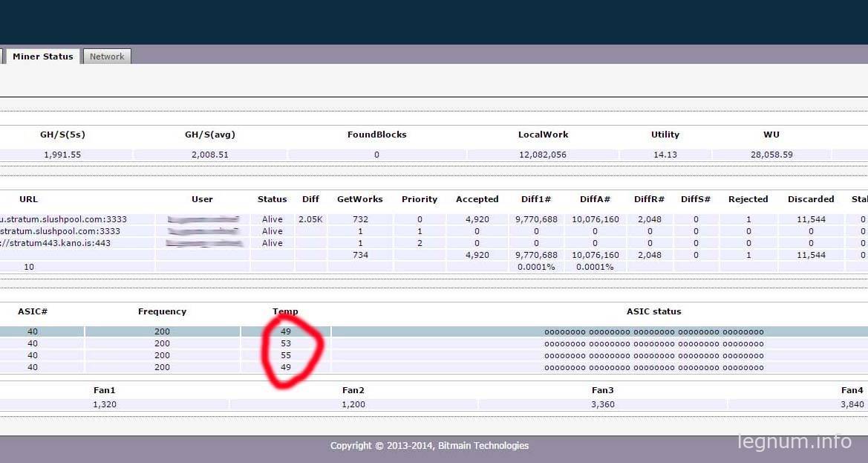Image resolution: width=868 pixels, height=463 pixels.
Task: Select the stratum443.kano.is:443 pool row
Action: click(434, 243)
